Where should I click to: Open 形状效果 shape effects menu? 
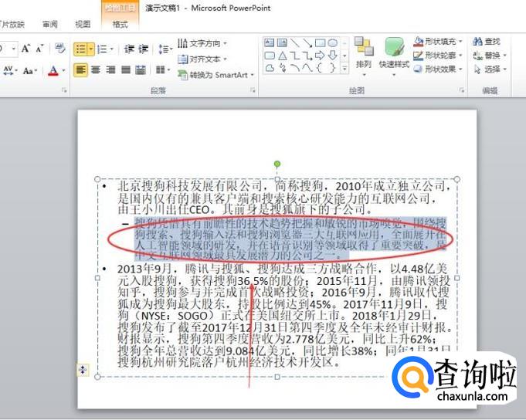click(x=438, y=69)
